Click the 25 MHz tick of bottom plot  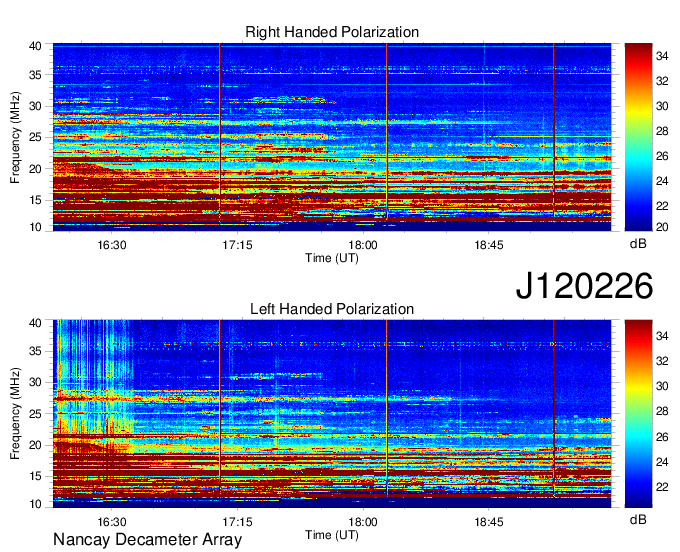pos(36,414)
